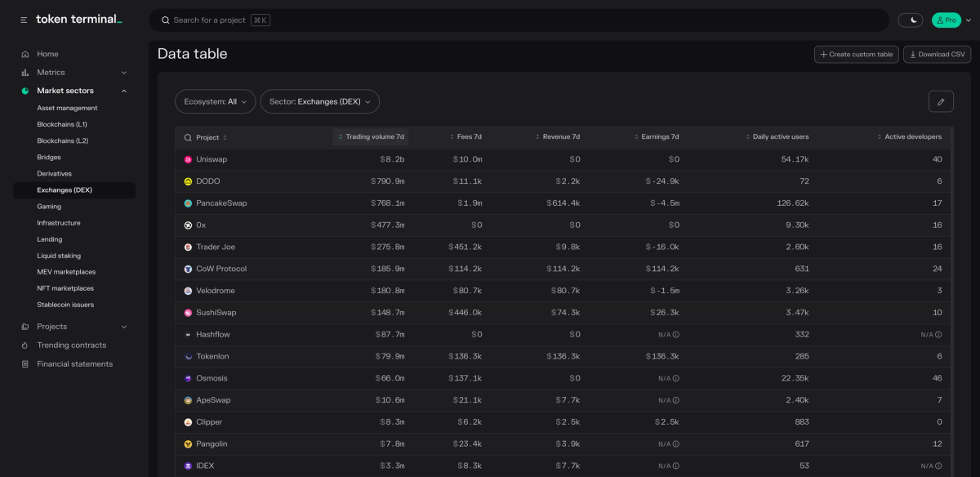Viewport: 980px width, 477px height.
Task: Toggle sorting on Daily active users column
Action: click(x=750, y=136)
